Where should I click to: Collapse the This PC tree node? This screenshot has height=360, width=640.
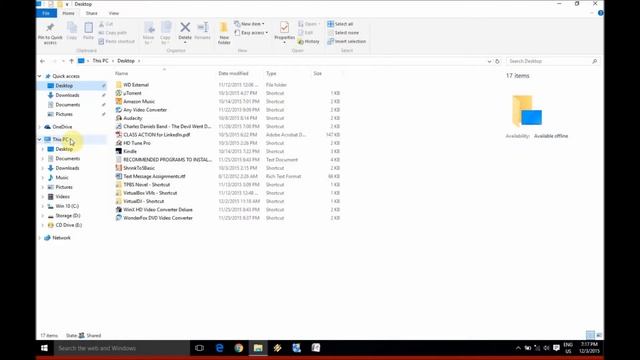click(40, 140)
